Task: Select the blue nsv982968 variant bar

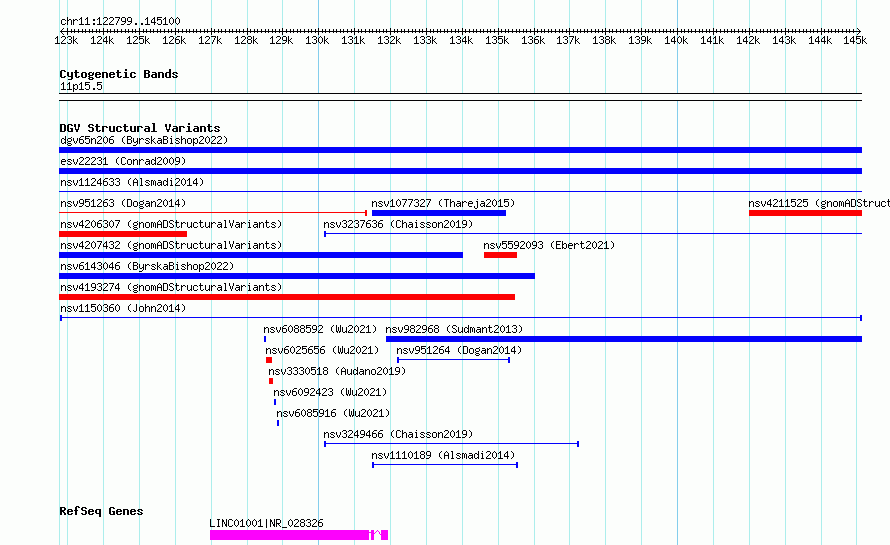Action: (624, 339)
